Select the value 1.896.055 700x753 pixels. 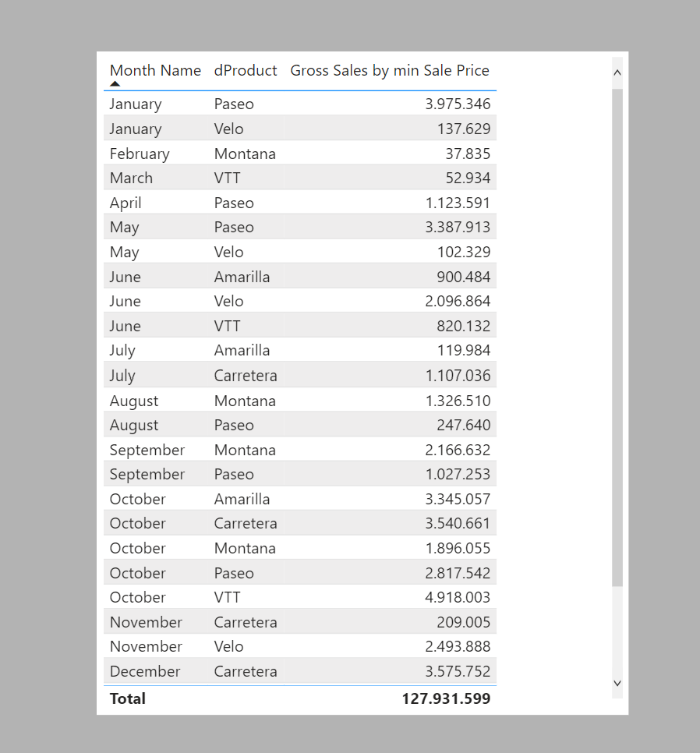[458, 548]
